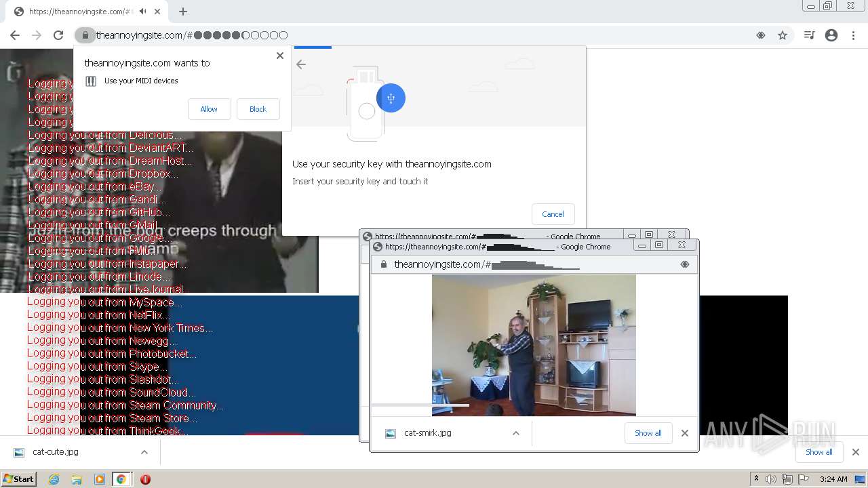Open Chrome's three-dot menu
The width and height of the screenshot is (868, 488).
tap(853, 35)
